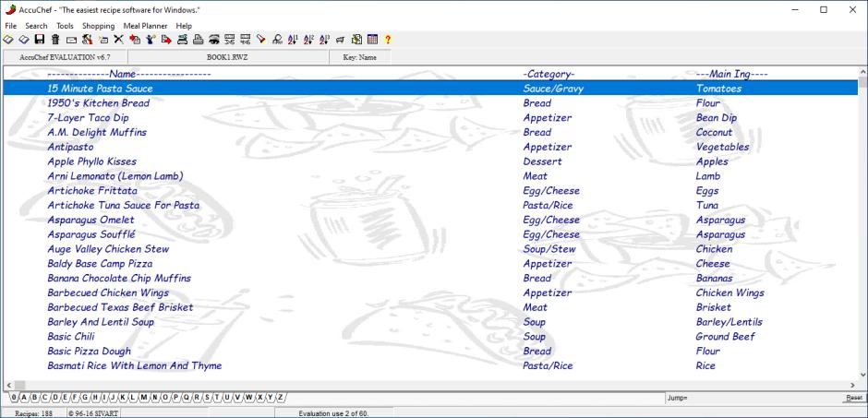Click the envelope icon in toolbar
The image size is (868, 418).
click(71, 40)
